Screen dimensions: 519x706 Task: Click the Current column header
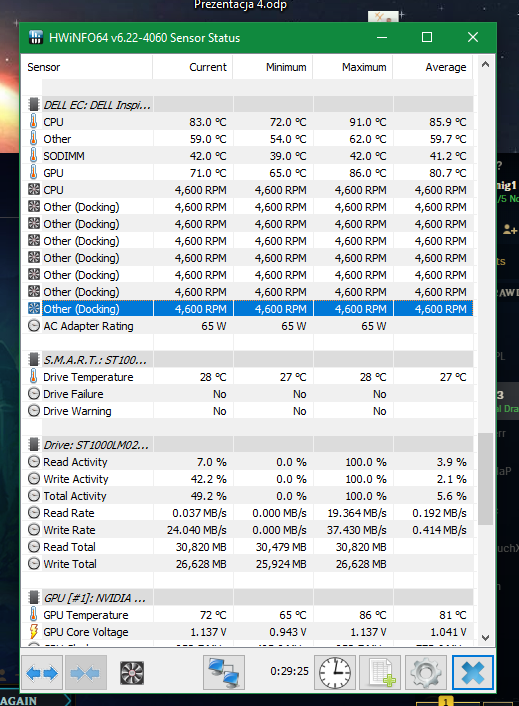pyautogui.click(x=193, y=67)
